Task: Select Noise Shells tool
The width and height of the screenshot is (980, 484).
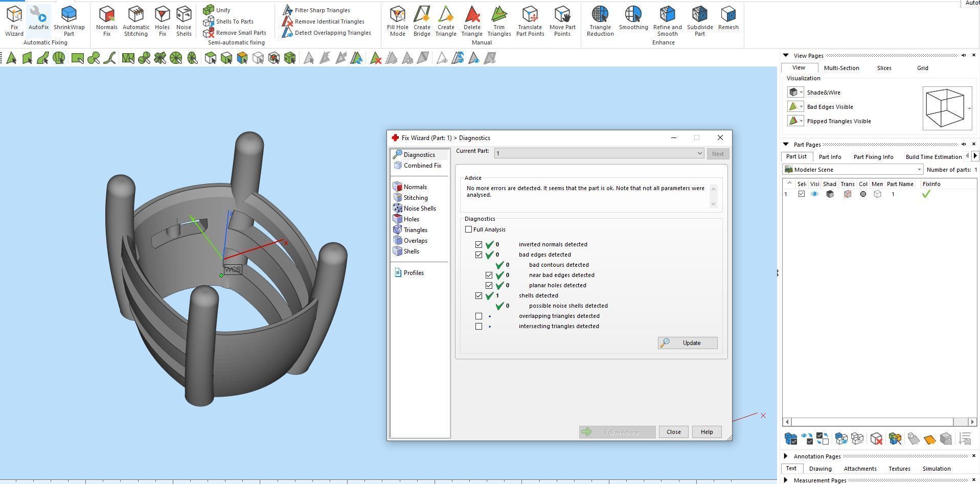Action: click(x=184, y=21)
